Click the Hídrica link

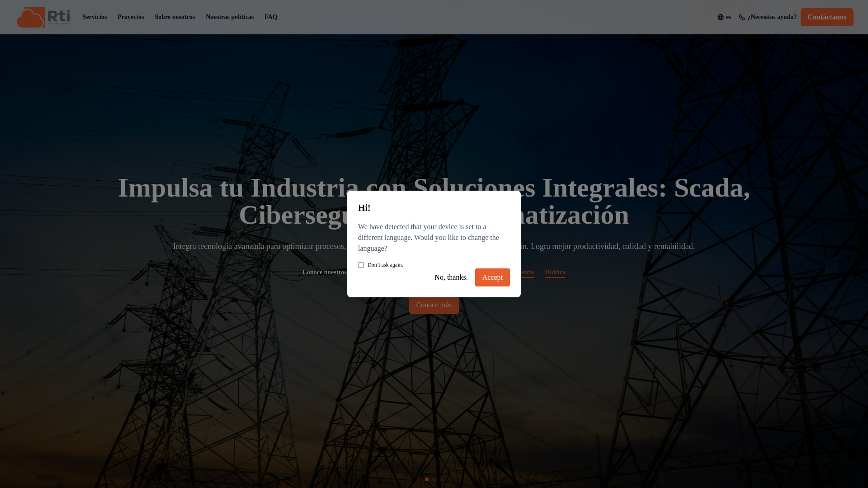(x=555, y=272)
